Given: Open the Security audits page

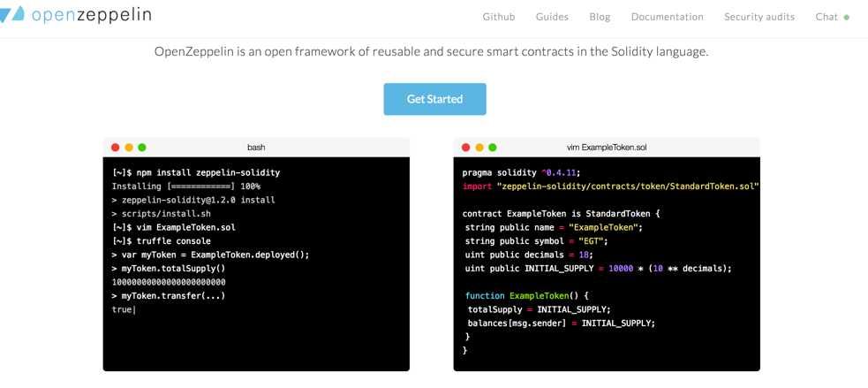Looking at the screenshot, I should [759, 17].
